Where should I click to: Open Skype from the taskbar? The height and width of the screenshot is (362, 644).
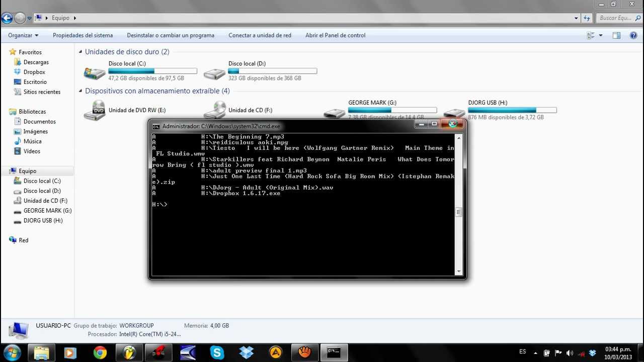[217, 352]
